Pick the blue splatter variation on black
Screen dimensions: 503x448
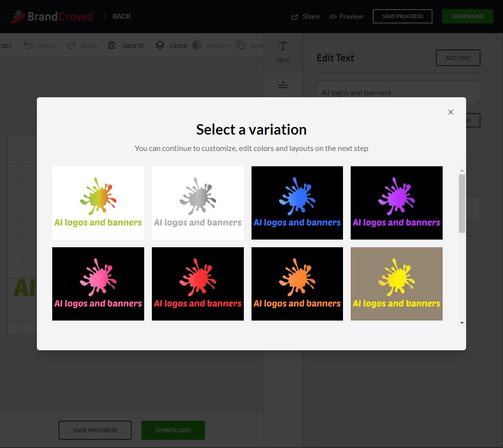point(297,203)
